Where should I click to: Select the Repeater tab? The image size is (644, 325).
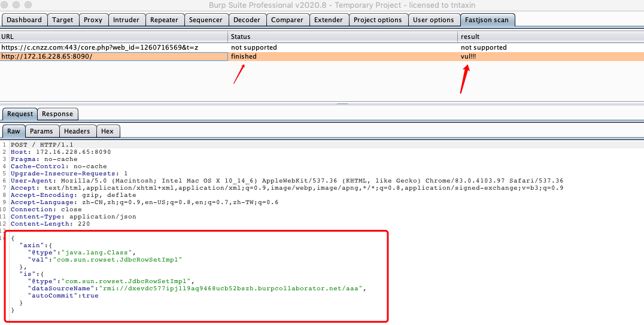[164, 20]
